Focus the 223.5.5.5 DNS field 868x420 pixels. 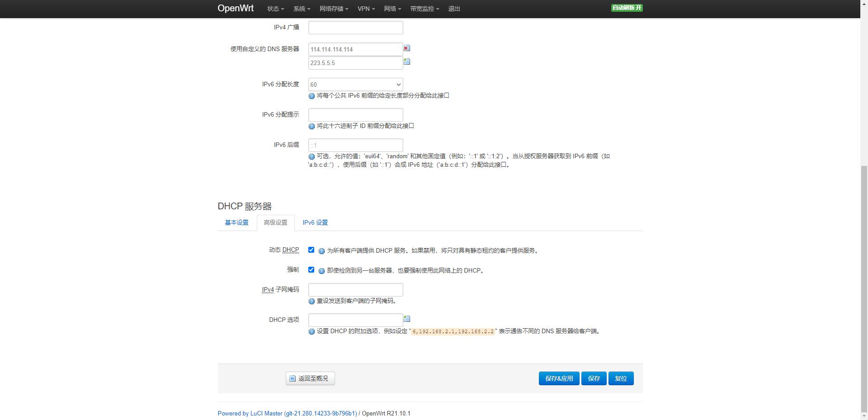point(356,63)
